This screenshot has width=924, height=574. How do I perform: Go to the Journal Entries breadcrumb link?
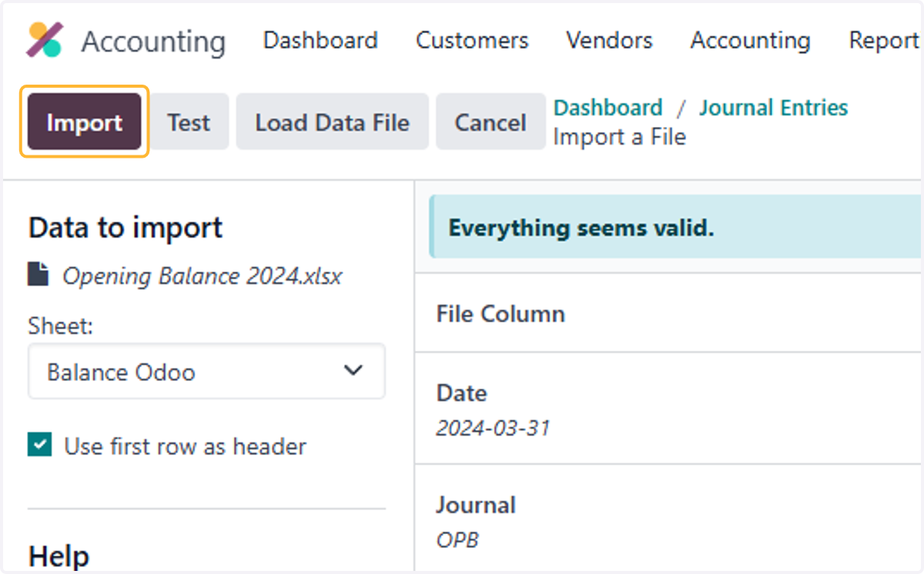773,108
